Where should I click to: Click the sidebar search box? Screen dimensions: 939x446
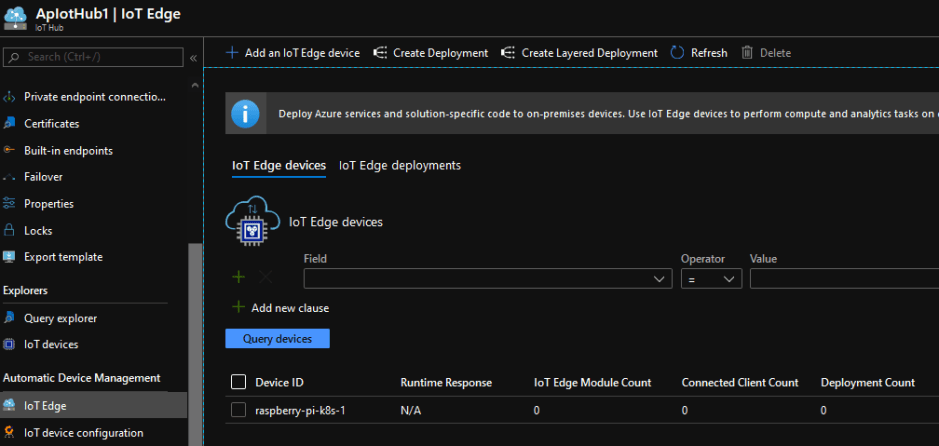95,57
